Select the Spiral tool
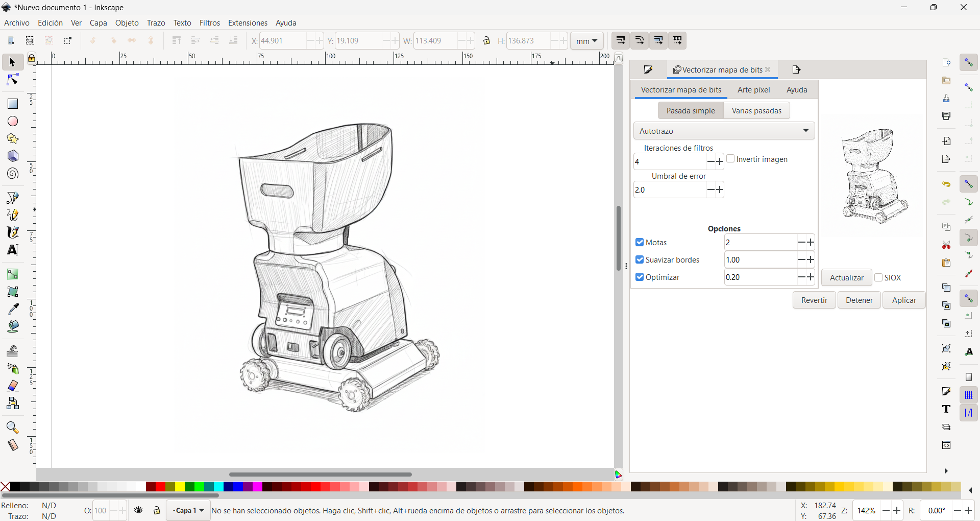The width and height of the screenshot is (980, 521). (12, 174)
